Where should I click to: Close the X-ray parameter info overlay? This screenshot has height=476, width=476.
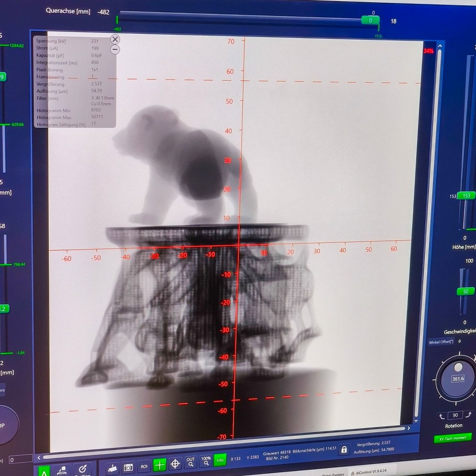point(115,39)
